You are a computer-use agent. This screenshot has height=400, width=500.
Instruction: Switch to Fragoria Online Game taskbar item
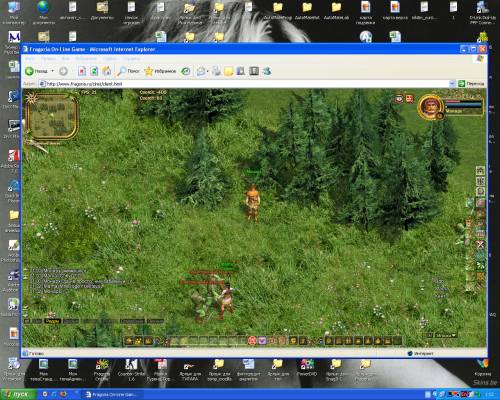111,395
